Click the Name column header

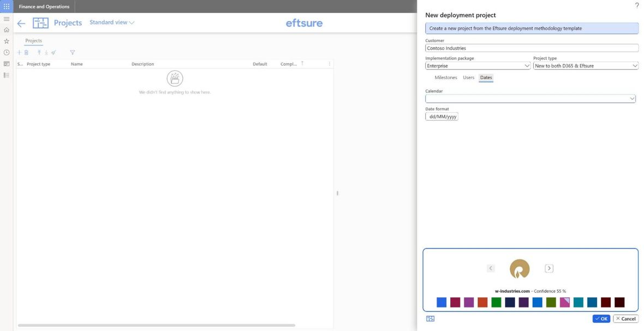(77, 64)
